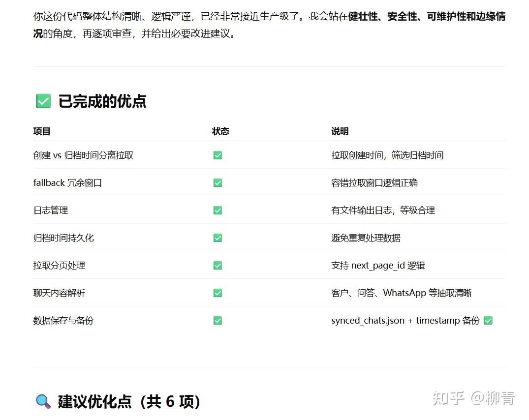Select the 项目 column header
Image resolution: width=529 pixels, height=420 pixels.
coord(39,131)
